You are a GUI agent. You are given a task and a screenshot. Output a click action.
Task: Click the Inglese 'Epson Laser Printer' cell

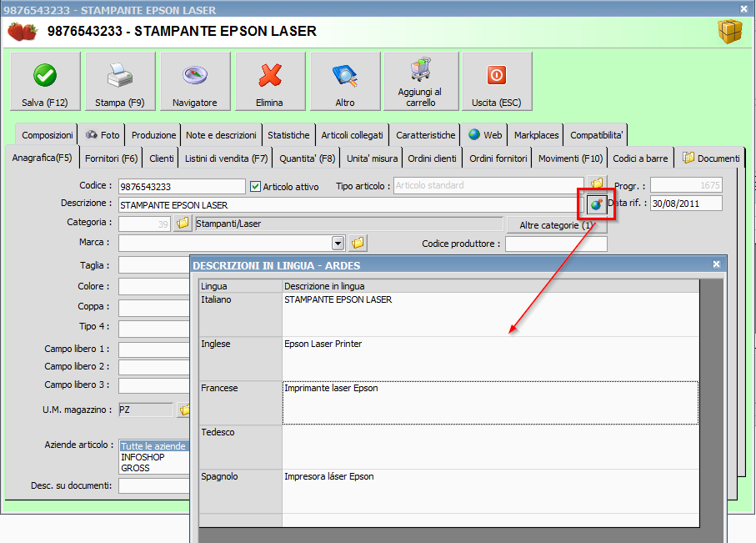click(490, 359)
